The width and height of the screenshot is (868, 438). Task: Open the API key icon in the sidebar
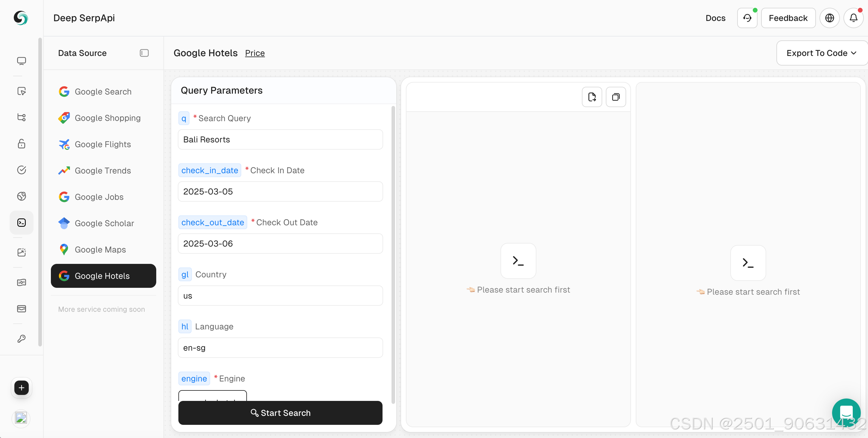click(x=21, y=339)
